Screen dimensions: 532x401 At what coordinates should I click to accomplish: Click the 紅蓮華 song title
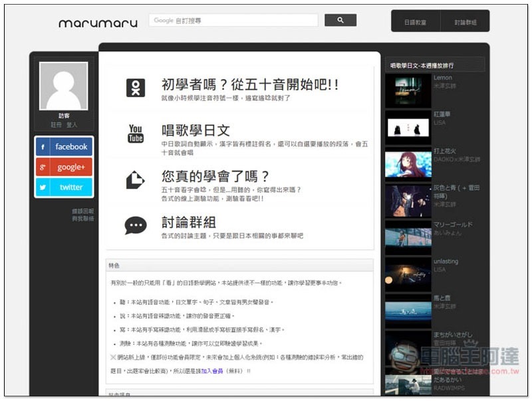click(442, 114)
